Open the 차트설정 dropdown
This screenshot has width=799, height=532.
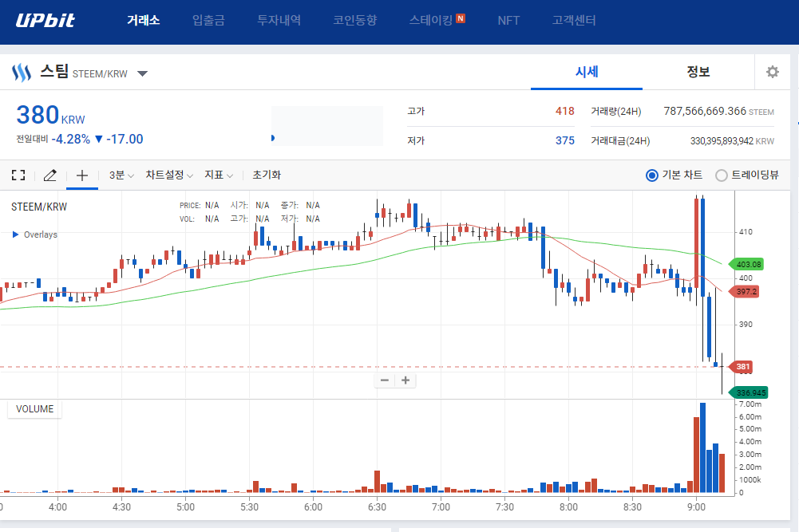169,175
